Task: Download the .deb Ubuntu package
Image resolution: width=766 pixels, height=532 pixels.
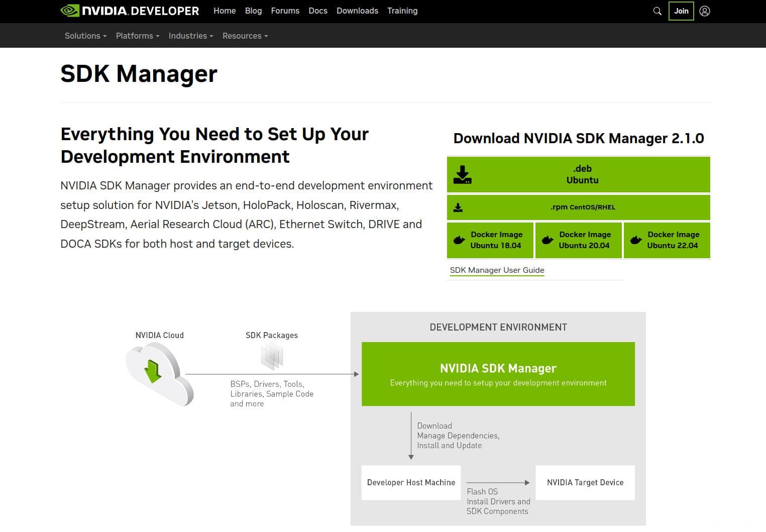Action: 579,174
